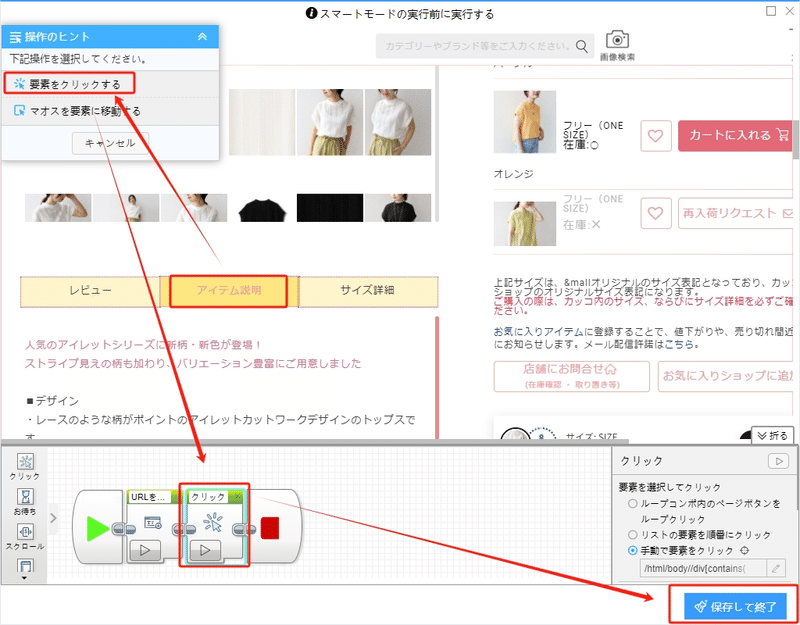Click the search magnifier icon
The image size is (800, 625).
[581, 46]
